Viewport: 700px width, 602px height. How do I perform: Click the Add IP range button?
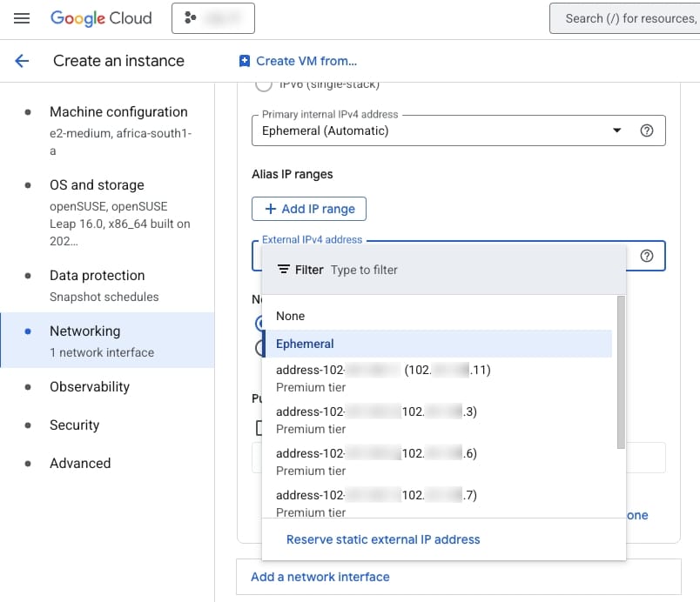pos(309,209)
